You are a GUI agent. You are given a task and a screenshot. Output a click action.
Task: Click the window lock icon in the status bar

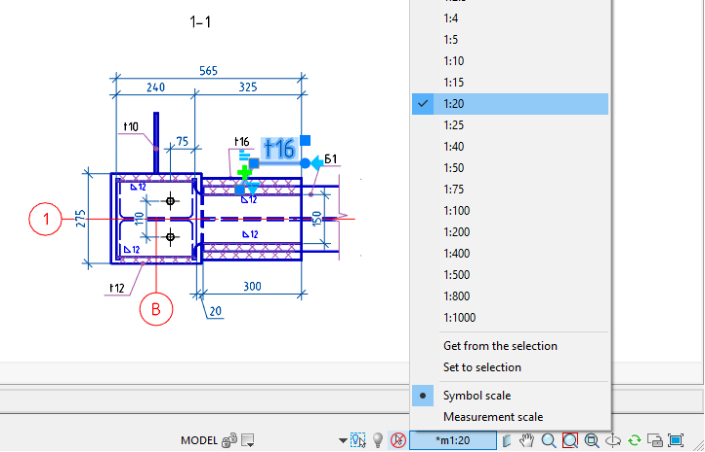click(x=655, y=440)
